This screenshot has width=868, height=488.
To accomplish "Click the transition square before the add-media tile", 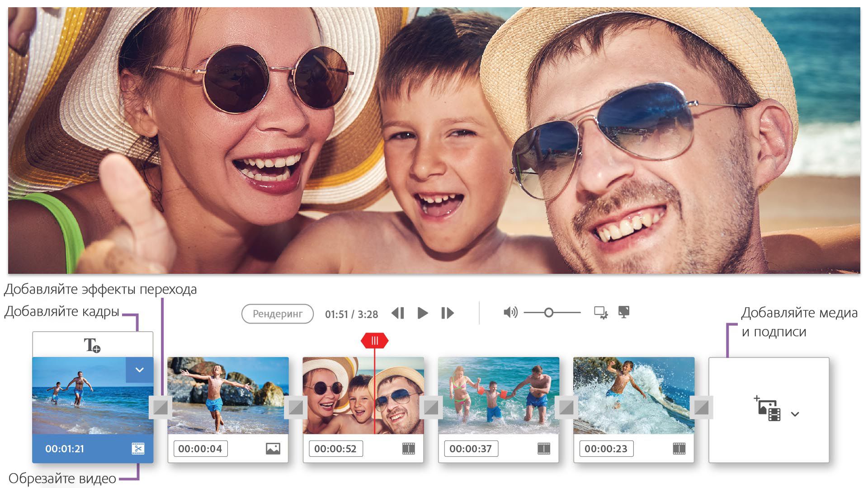I will 701,408.
